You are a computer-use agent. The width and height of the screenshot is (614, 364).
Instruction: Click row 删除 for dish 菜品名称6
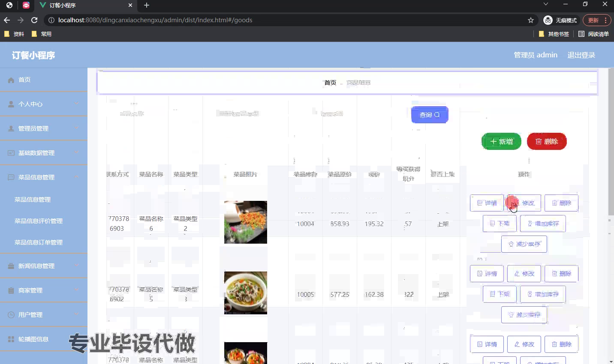[x=561, y=203]
